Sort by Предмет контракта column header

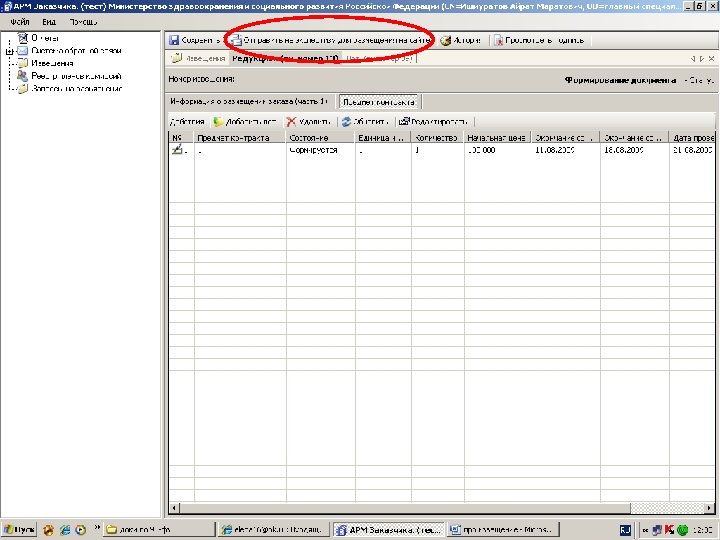tap(240, 137)
